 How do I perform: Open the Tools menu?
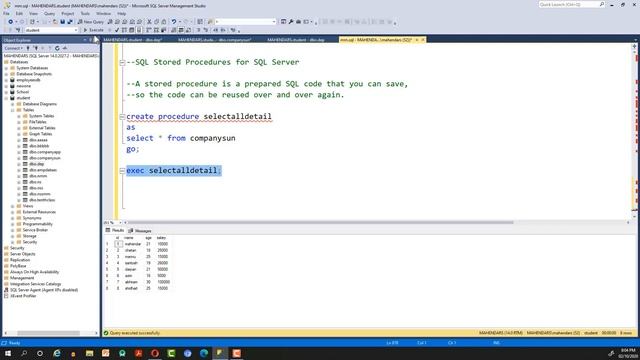(85, 13)
